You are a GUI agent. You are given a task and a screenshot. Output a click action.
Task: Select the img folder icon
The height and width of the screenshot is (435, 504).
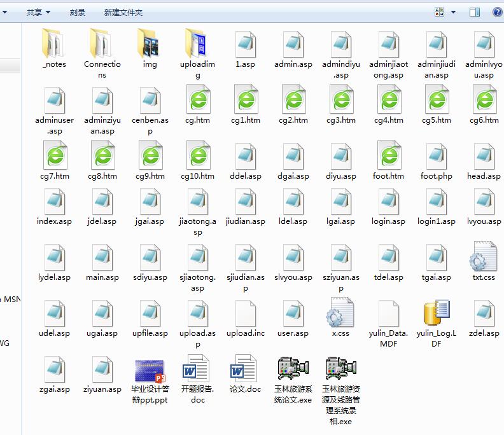point(150,43)
